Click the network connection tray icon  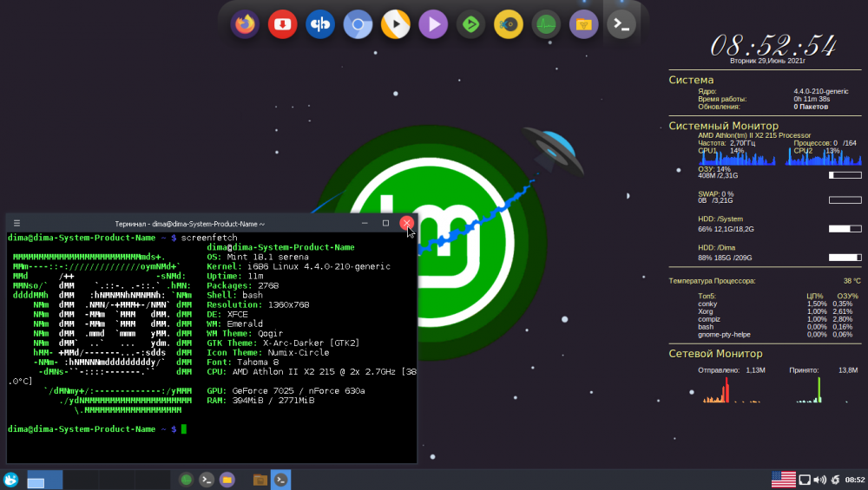coord(805,480)
